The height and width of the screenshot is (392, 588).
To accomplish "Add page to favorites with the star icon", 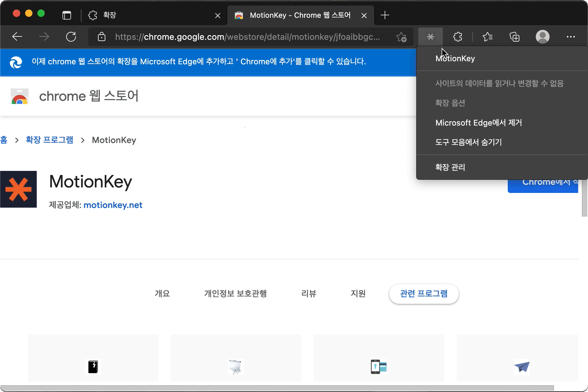I will [x=401, y=37].
